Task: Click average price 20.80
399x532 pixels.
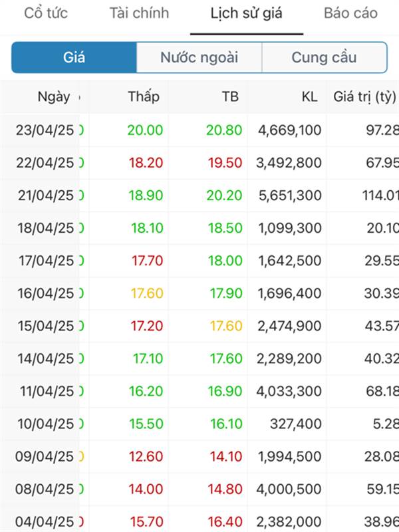Action: pos(224,130)
